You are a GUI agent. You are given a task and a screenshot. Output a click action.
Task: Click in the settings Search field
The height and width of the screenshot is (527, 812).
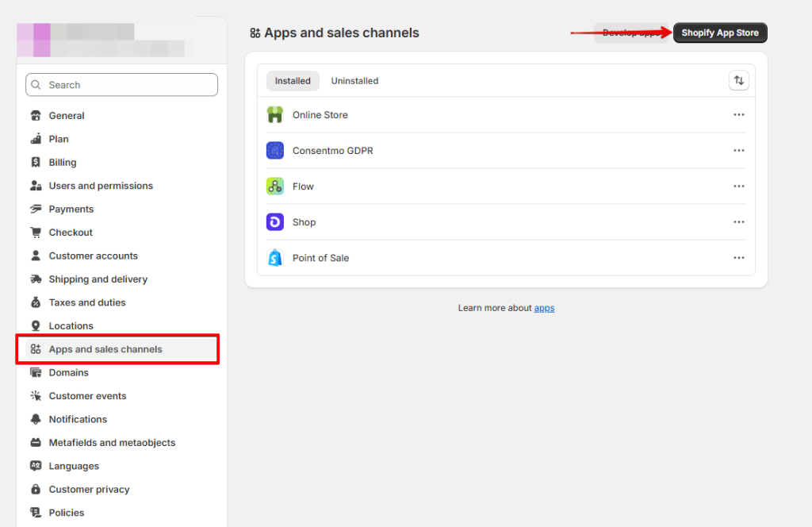tap(121, 84)
